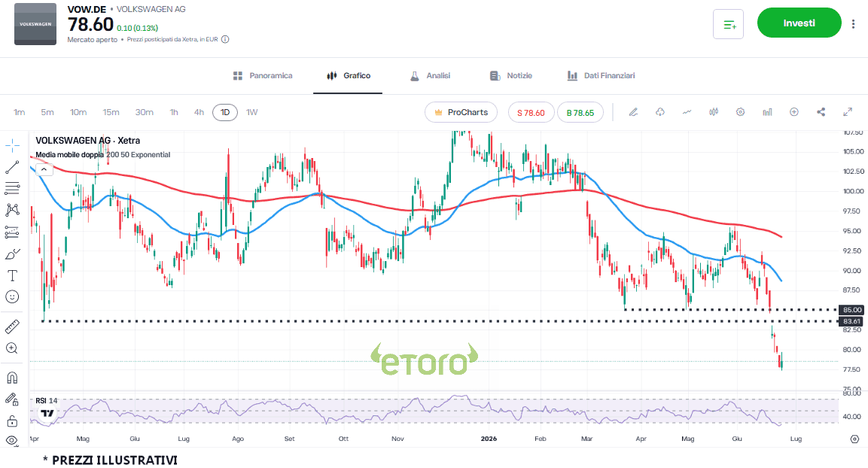Toggle magnet mode for drawings
868x468 pixels.
pos(12,378)
